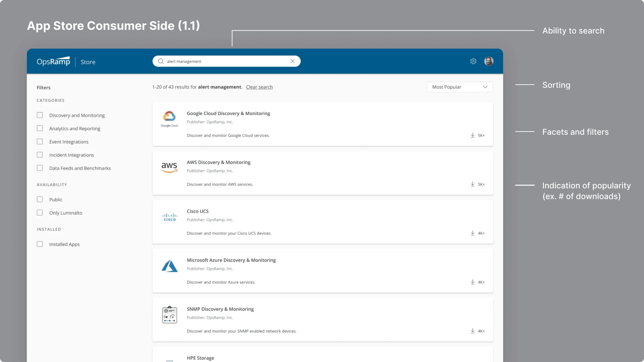Click 'Discover and monitor Azure services.' text
Screen dimensions: 644x362
click(221, 282)
